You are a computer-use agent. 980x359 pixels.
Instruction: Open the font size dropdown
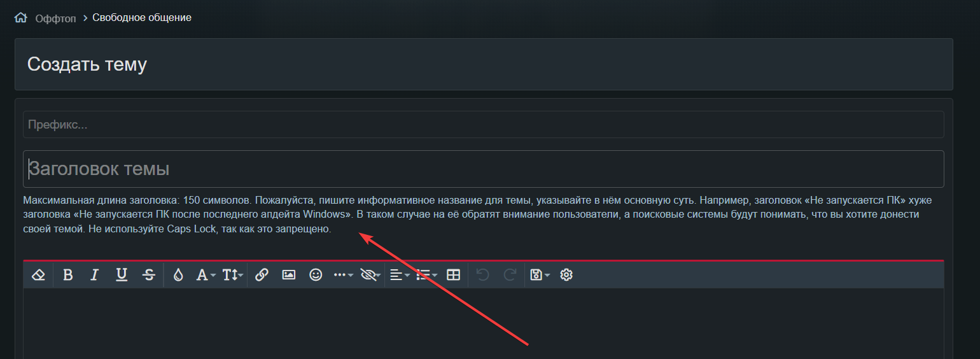tap(232, 275)
